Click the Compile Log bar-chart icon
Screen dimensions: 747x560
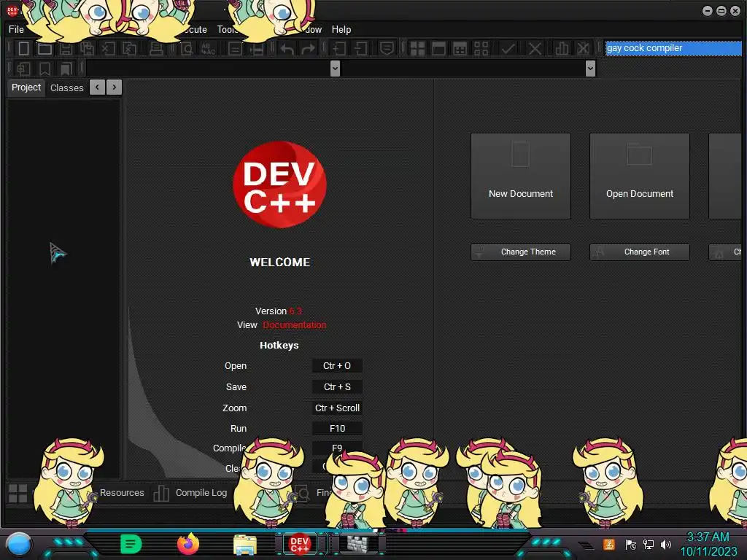161,494
